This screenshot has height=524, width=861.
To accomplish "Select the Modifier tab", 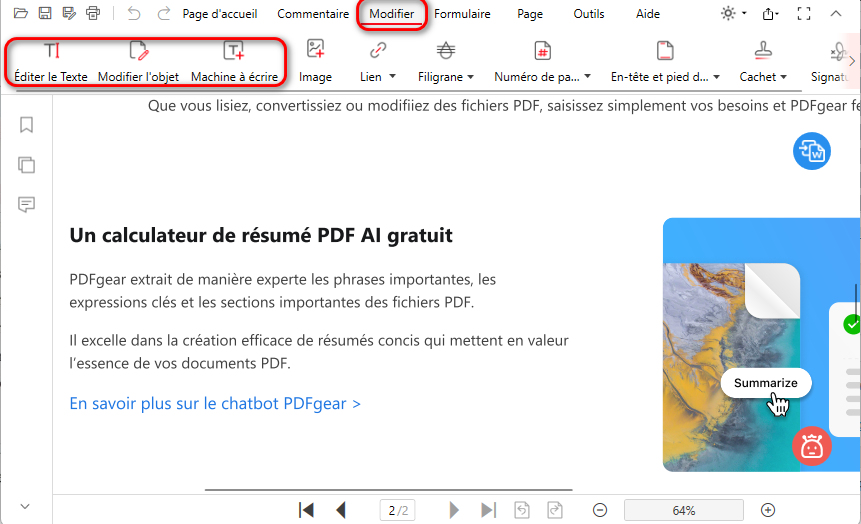I will [x=392, y=14].
